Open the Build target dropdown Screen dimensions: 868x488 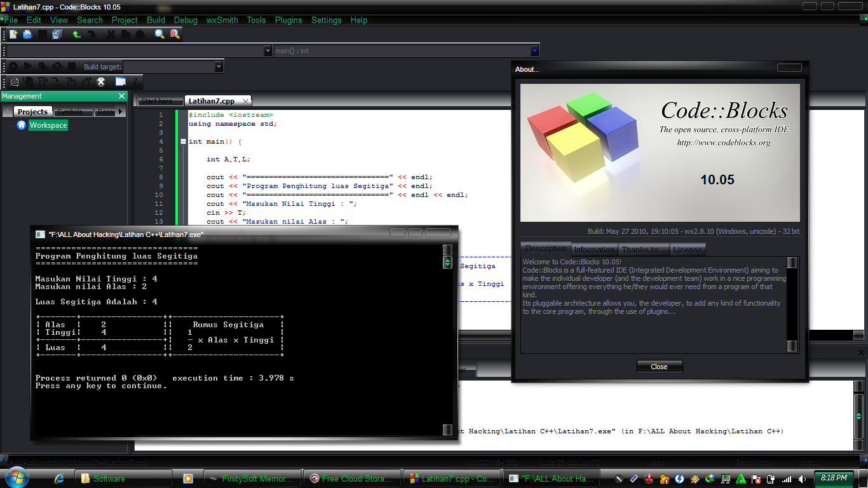[x=218, y=66]
